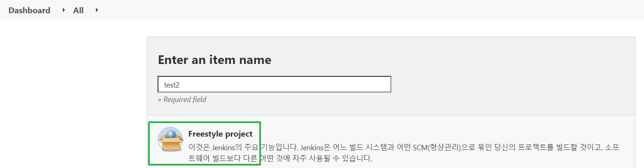Image resolution: width=644 pixels, height=168 pixels.
Task: Select the Freestyle project box icon
Action: [170, 140]
